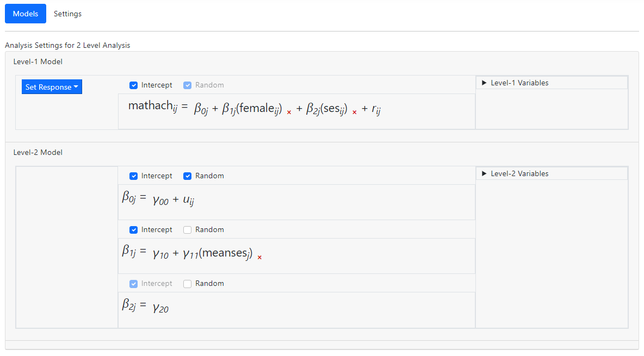Delete meanses predictor from β1j equation
The width and height of the screenshot is (644, 356).
point(259,258)
